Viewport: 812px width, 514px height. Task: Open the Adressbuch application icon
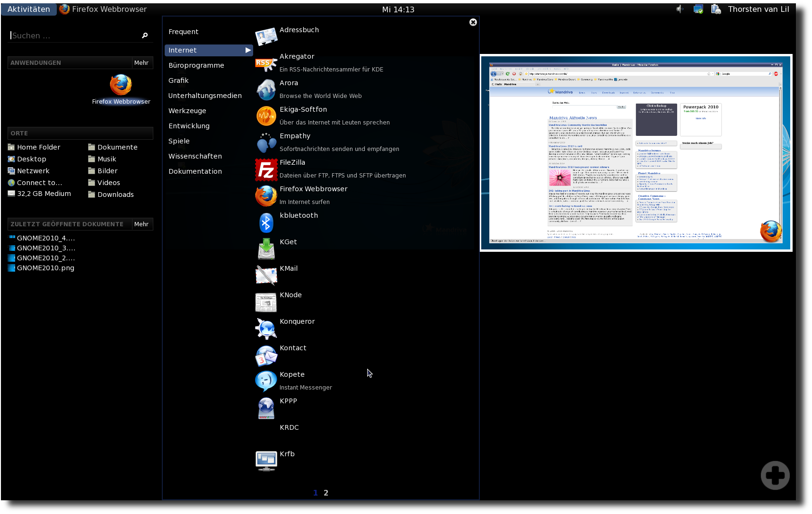[266, 36]
